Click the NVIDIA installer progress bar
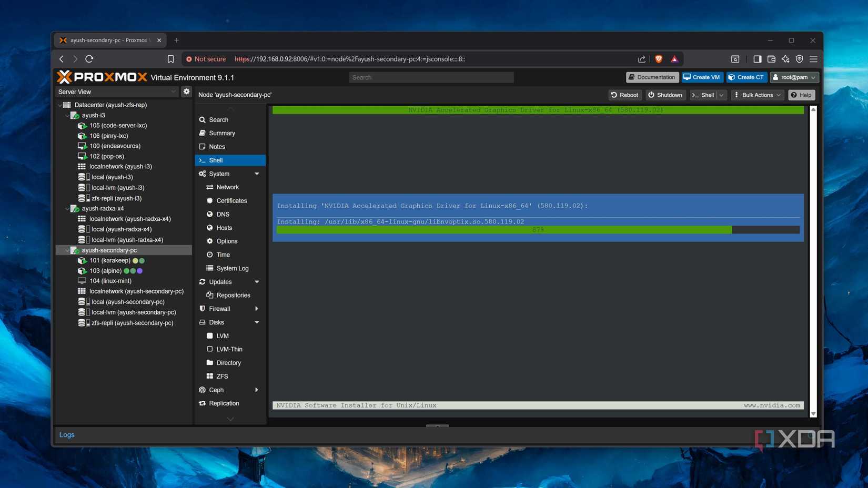 pos(538,230)
